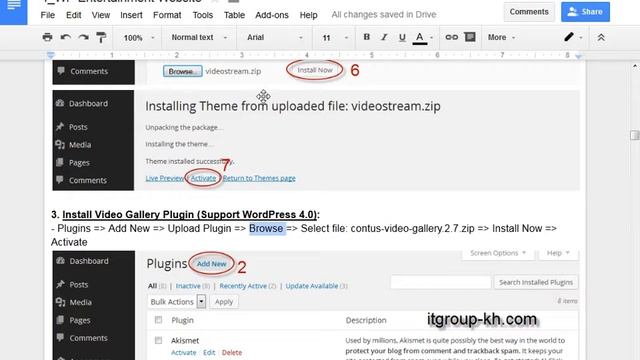Open the Insert menu
Screen dimensions: 640x360
click(131, 15)
